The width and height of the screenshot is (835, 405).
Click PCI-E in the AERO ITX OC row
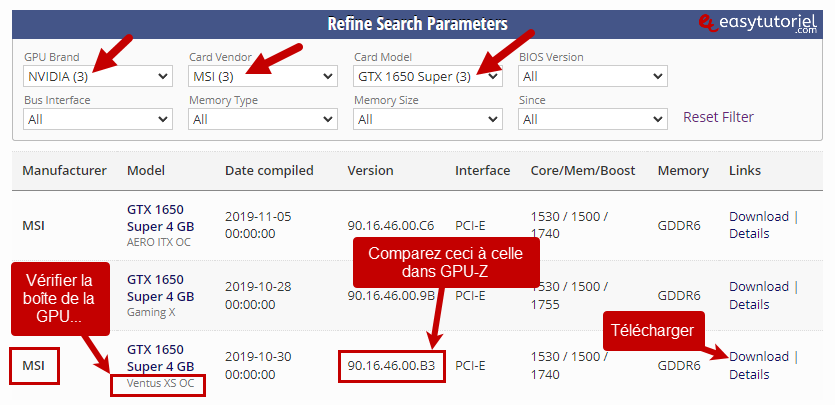470,226
